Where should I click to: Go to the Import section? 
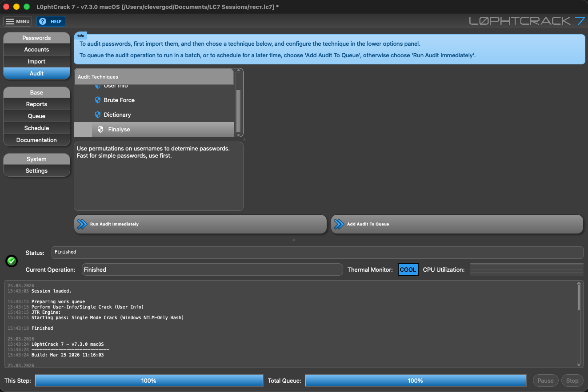pyautogui.click(x=36, y=61)
